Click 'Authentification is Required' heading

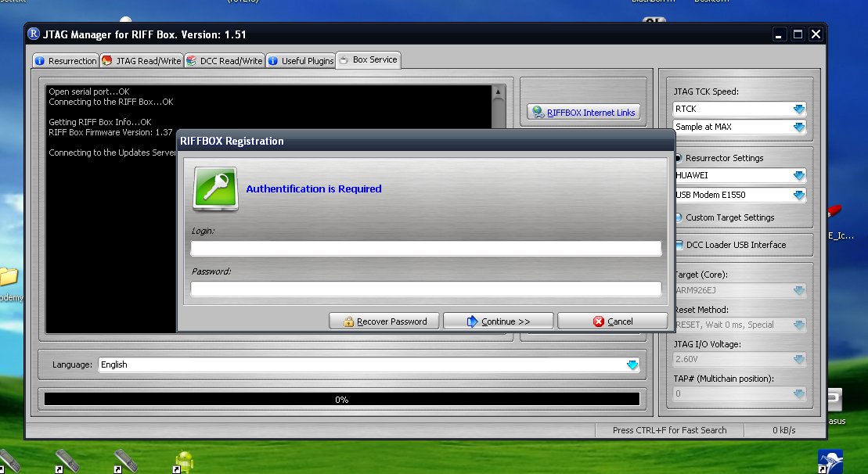pos(314,189)
